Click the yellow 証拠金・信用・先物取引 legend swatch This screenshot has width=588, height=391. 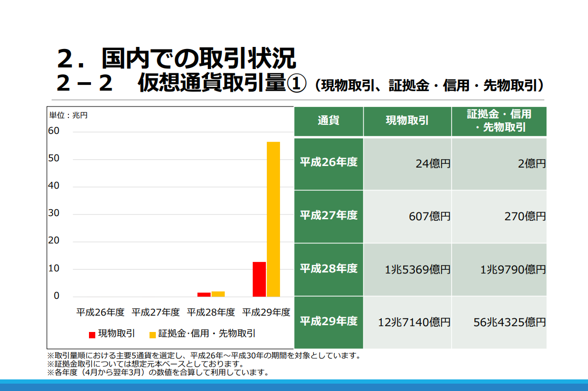click(x=153, y=334)
